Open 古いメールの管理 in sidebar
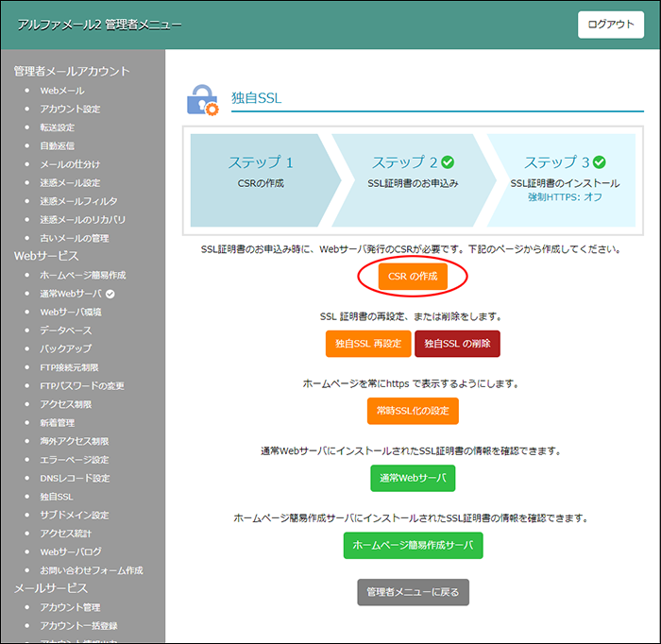The width and height of the screenshot is (661, 644). click(75, 238)
